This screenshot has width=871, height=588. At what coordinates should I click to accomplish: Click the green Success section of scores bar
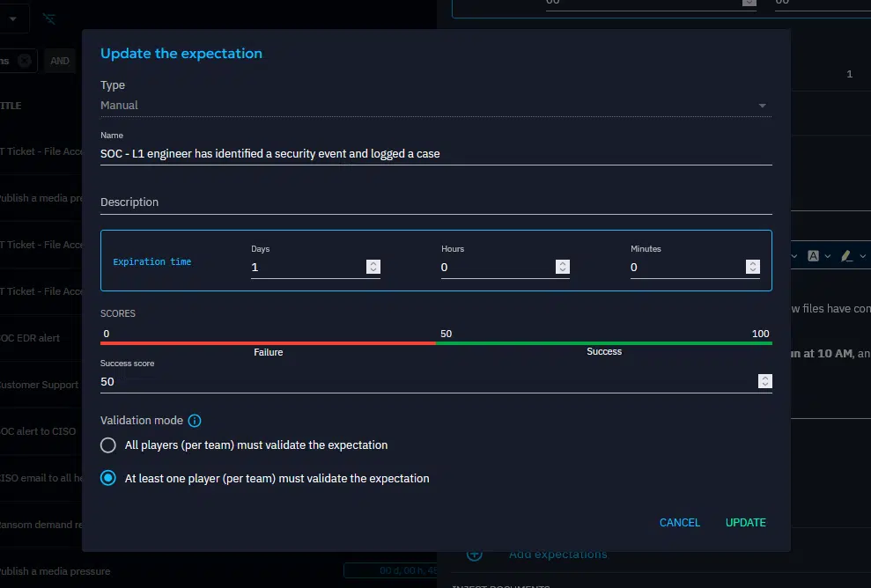[x=604, y=342]
